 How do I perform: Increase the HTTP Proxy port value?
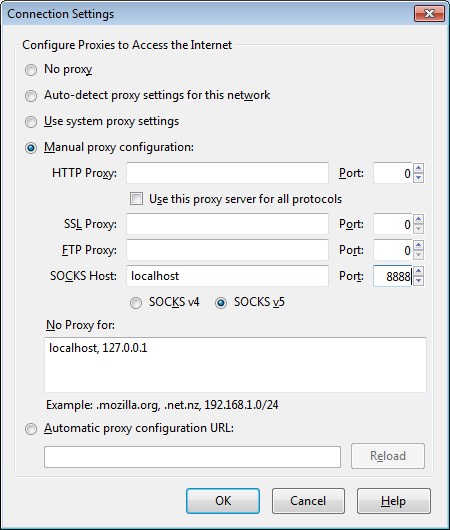click(x=419, y=168)
